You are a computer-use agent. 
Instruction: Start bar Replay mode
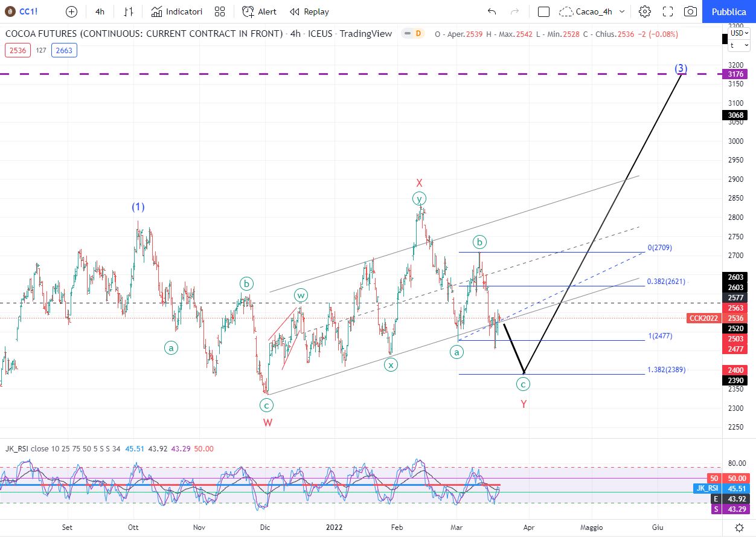click(x=309, y=11)
